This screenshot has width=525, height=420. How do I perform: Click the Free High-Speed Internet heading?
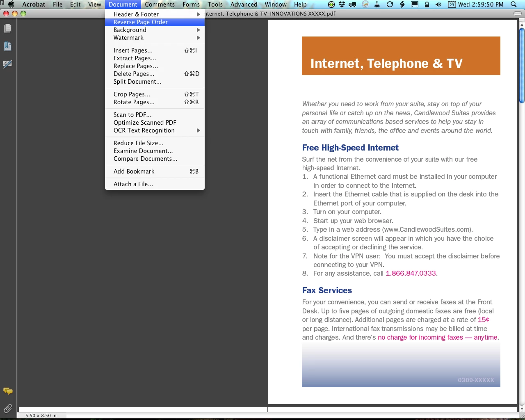(x=350, y=148)
